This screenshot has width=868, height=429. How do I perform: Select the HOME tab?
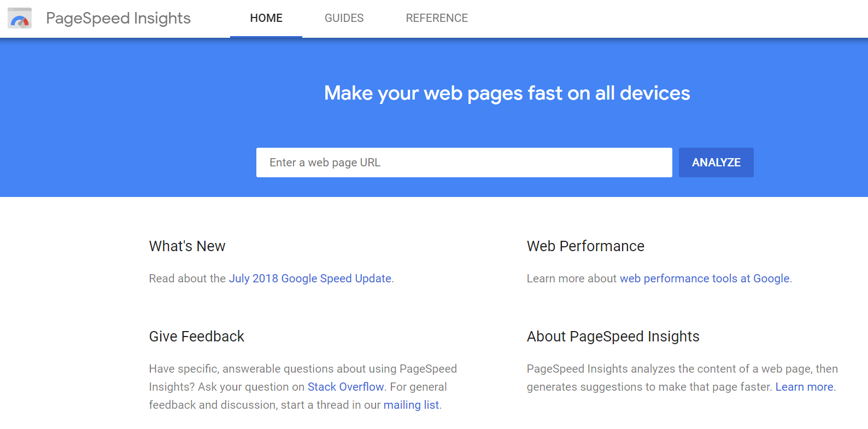click(x=266, y=18)
